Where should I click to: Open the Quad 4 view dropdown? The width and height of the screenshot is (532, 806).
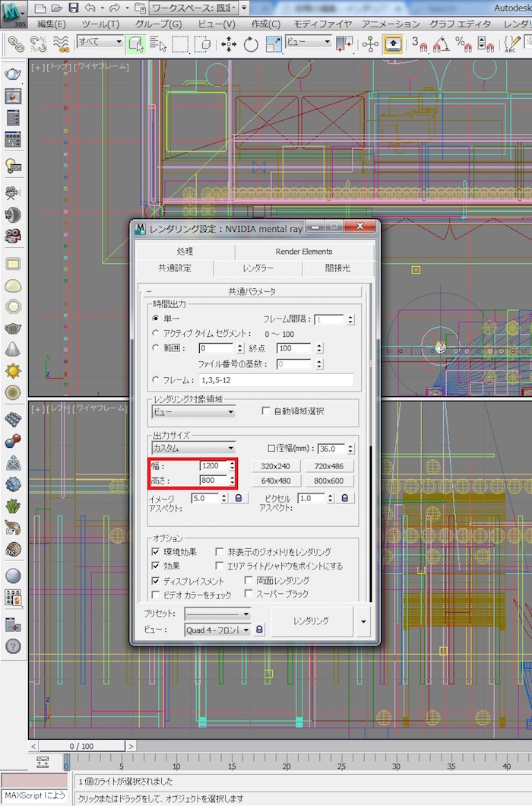(217, 630)
